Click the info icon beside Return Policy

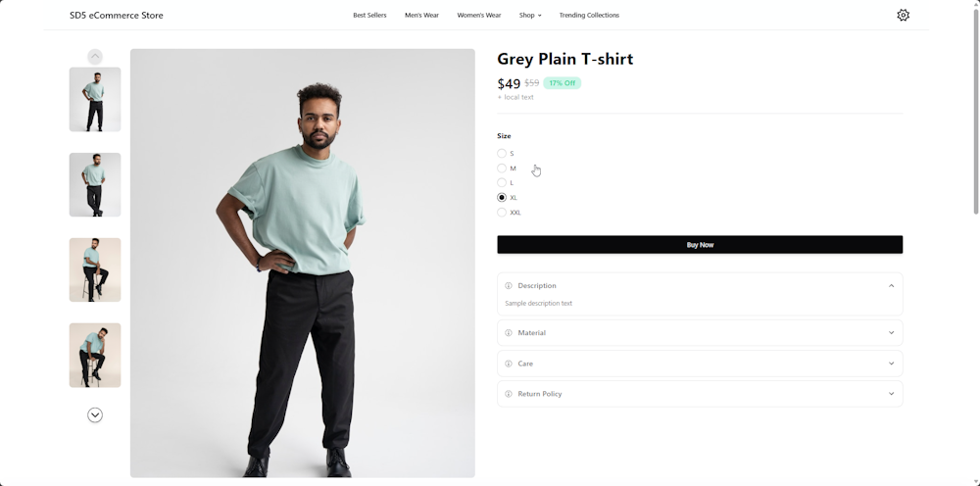pyautogui.click(x=509, y=394)
